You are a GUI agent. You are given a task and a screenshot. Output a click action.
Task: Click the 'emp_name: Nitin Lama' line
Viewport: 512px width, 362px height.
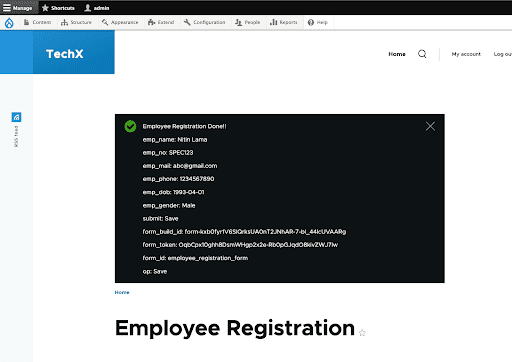[175, 140]
